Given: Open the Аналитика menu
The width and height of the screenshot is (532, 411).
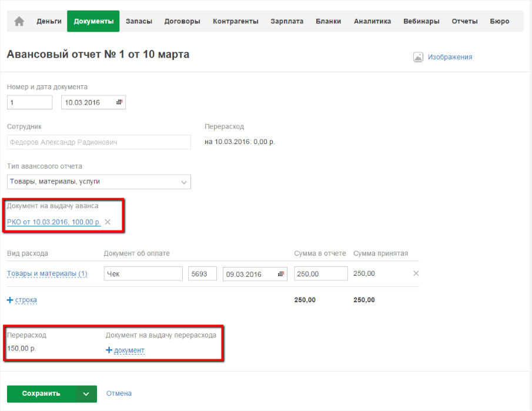Looking at the screenshot, I should point(373,21).
